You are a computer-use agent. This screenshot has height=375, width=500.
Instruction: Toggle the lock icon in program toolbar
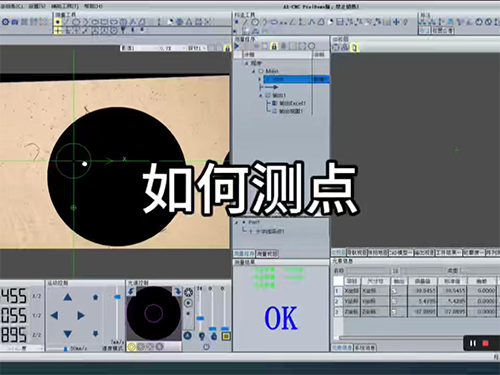[x=274, y=46]
